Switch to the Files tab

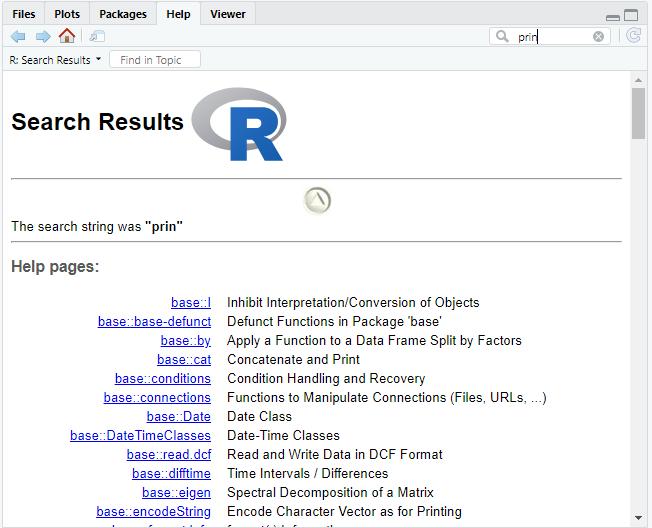point(24,14)
